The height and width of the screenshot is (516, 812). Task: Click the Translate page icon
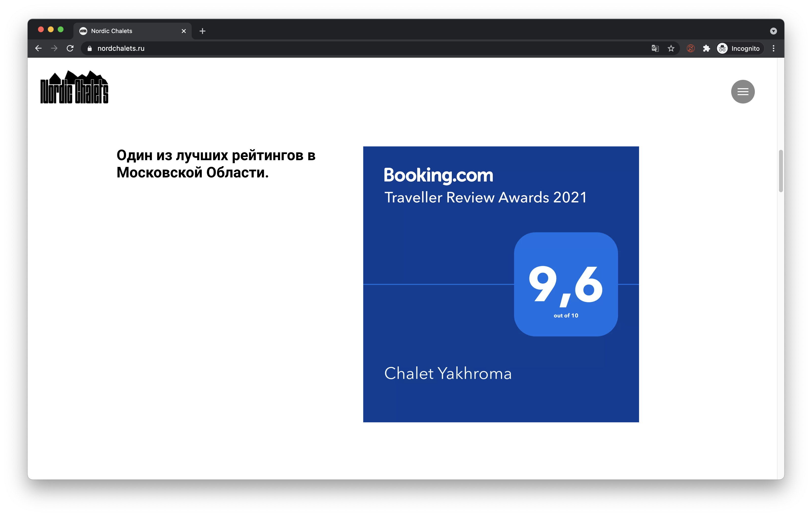[655, 48]
